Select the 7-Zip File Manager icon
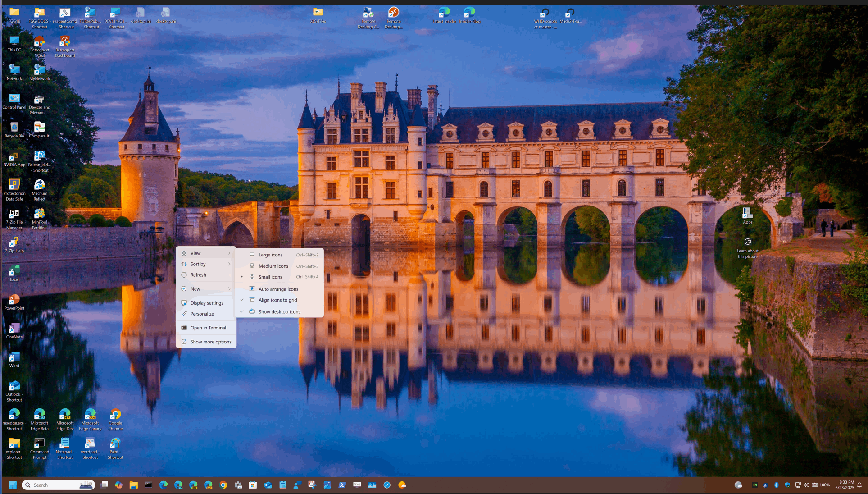Screen dimensions: 868x494 click(14, 219)
